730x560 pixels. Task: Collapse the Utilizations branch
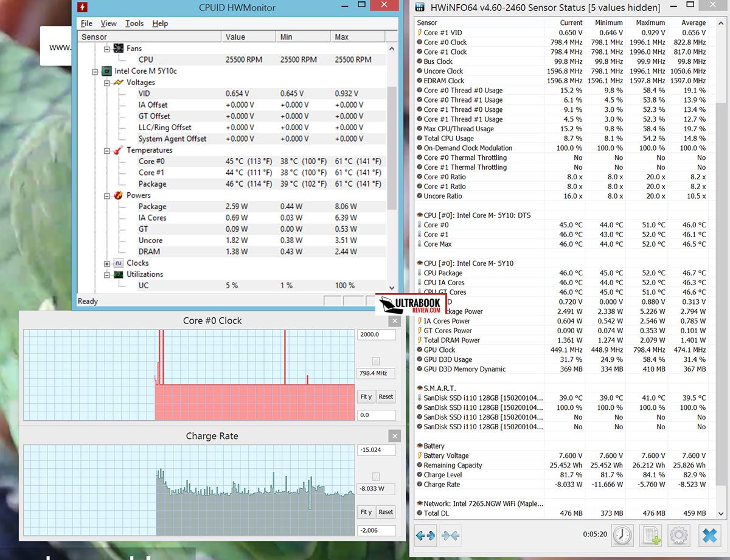click(107, 274)
